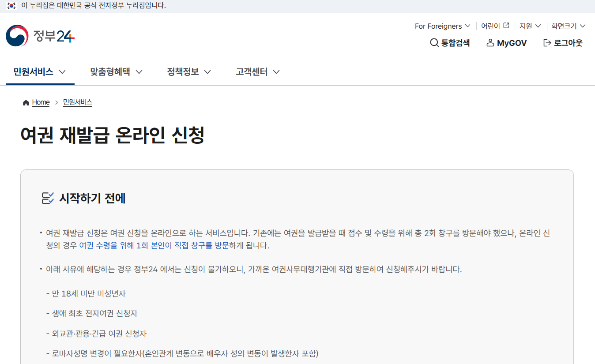Click the 통합검색 search label
Screen dimensions: 595x364
click(456, 43)
